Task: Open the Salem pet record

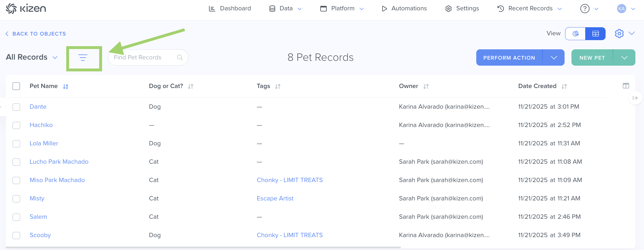Action: (38, 217)
